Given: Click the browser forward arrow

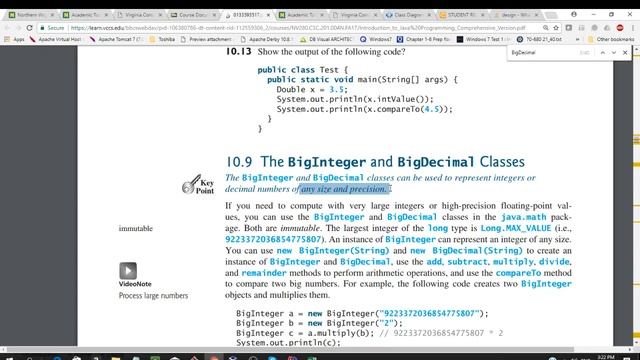Looking at the screenshot, I should pyautogui.click(x=18, y=28).
